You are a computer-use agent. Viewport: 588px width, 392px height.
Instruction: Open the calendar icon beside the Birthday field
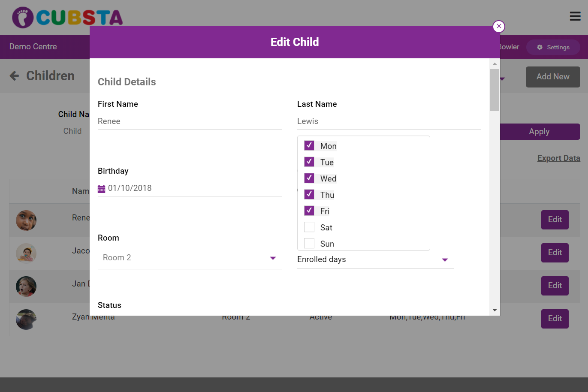[x=102, y=188]
